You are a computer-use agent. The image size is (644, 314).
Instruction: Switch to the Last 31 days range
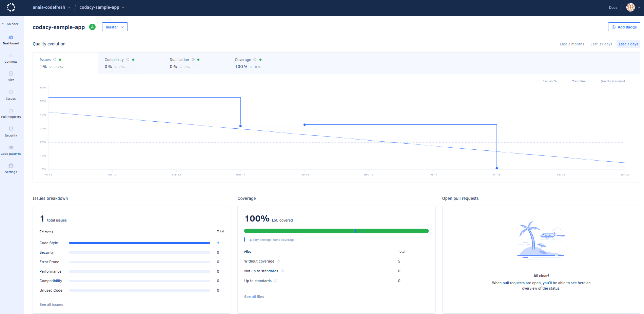[x=601, y=44]
